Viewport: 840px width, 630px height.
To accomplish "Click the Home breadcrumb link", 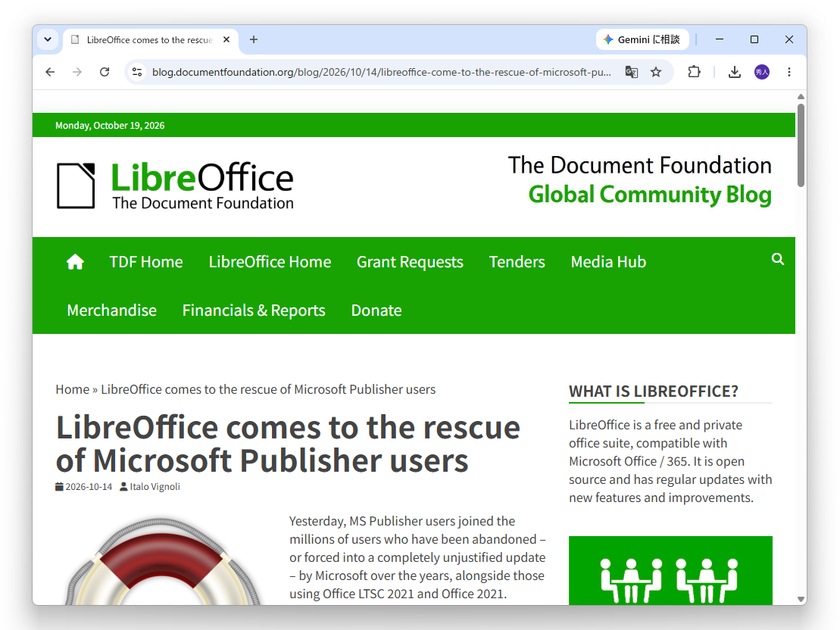I will [72, 389].
